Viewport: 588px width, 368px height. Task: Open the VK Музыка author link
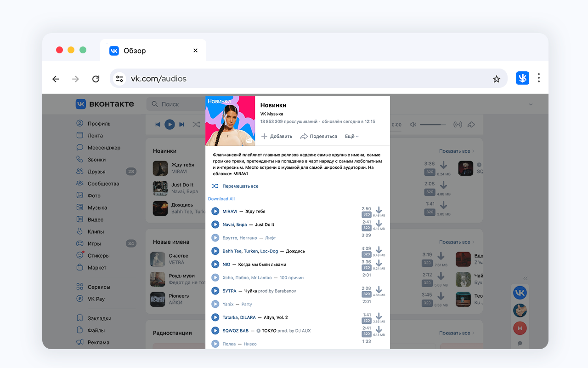(x=272, y=114)
